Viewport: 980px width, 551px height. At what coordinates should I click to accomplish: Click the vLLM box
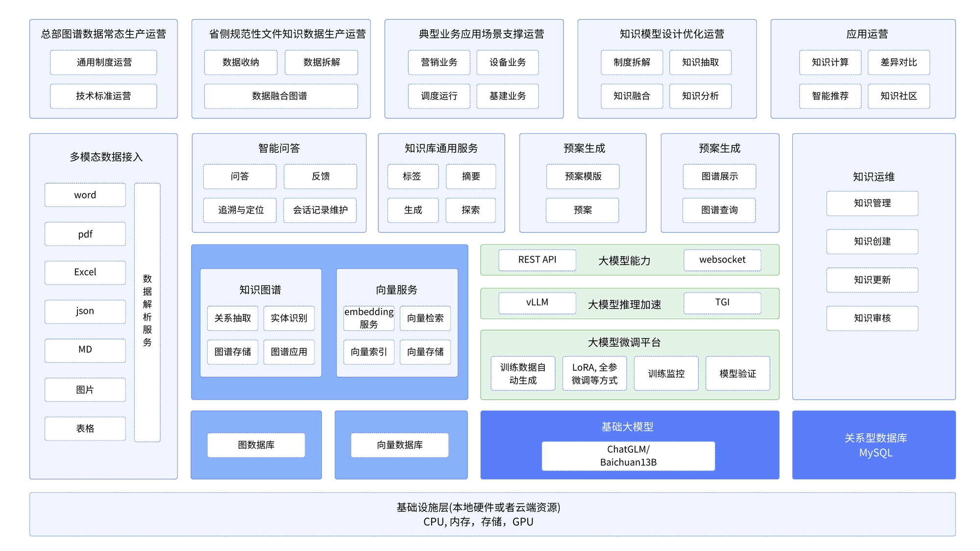coord(537,303)
